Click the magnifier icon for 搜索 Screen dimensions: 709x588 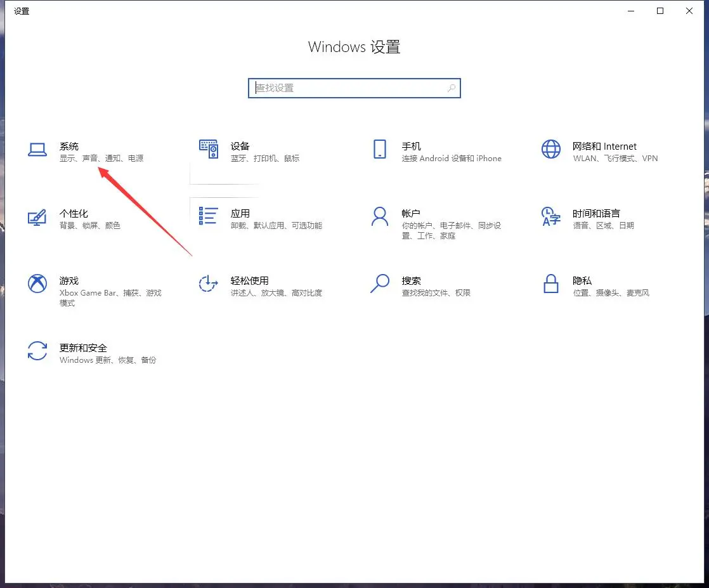380,284
